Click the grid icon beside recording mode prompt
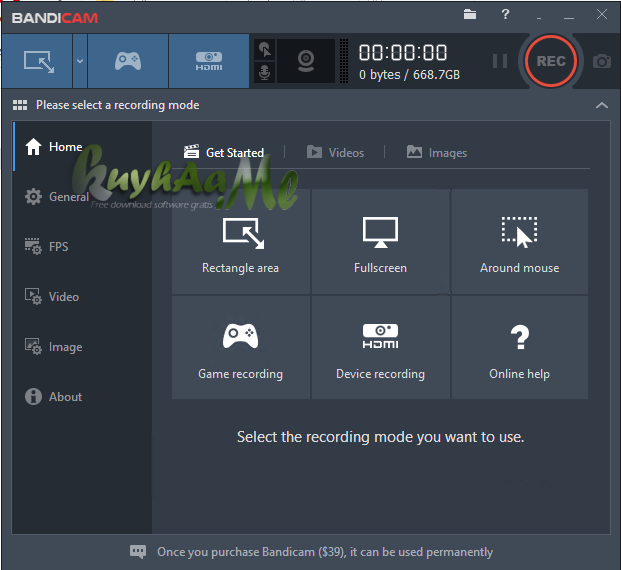This screenshot has width=621, height=570. coord(20,105)
